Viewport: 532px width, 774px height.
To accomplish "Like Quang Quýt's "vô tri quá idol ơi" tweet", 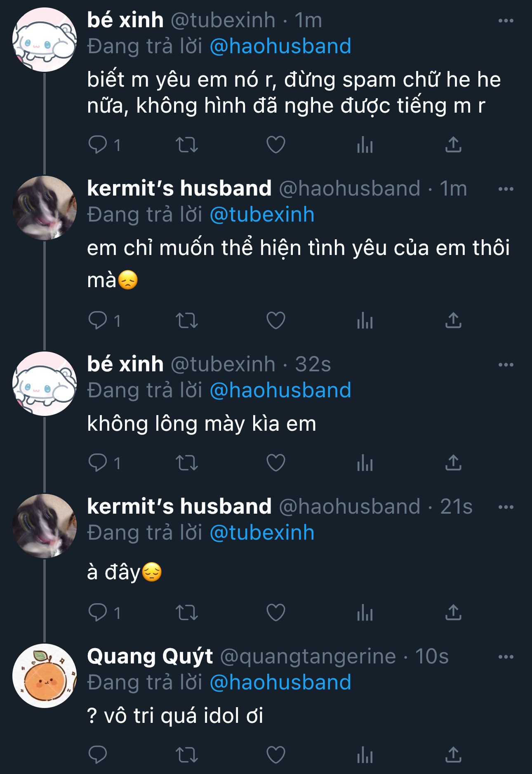I will pos(275,755).
